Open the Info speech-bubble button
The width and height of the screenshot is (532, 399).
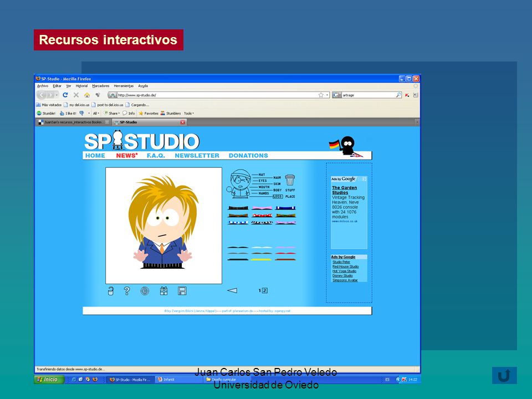129,113
